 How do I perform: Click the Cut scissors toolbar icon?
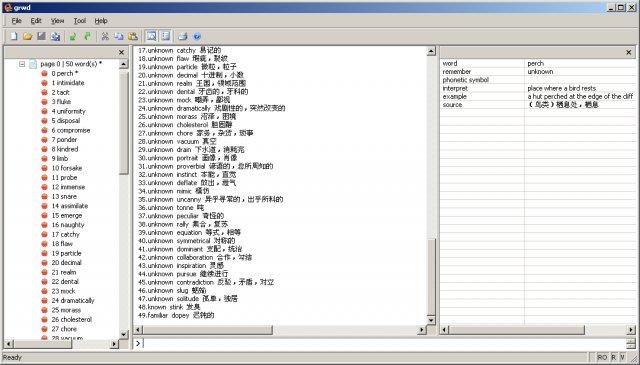pos(105,36)
